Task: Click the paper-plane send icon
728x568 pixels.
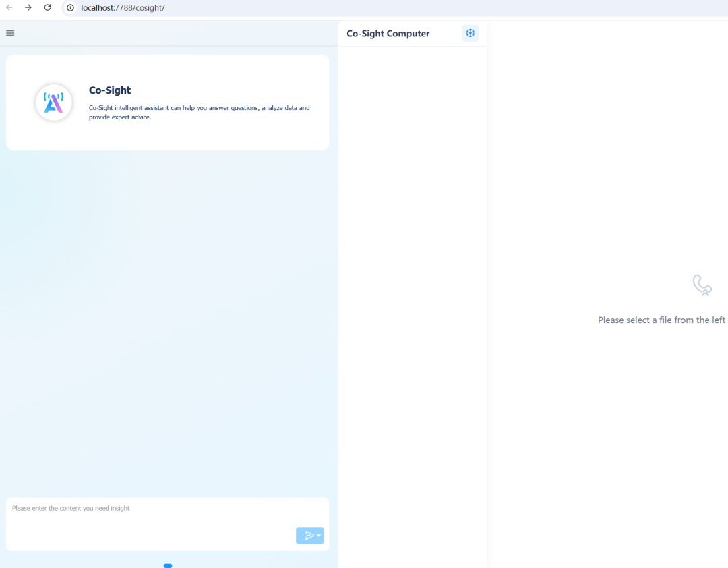Action: [309, 536]
